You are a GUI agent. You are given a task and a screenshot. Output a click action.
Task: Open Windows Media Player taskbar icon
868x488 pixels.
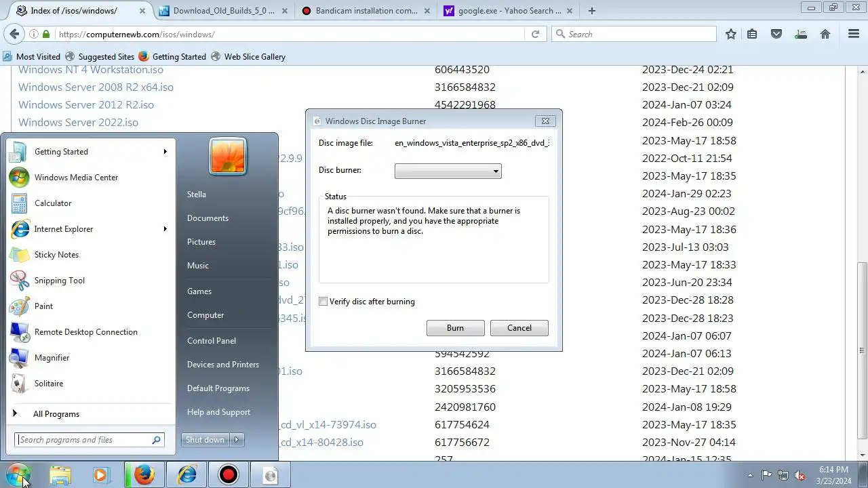[101, 475]
